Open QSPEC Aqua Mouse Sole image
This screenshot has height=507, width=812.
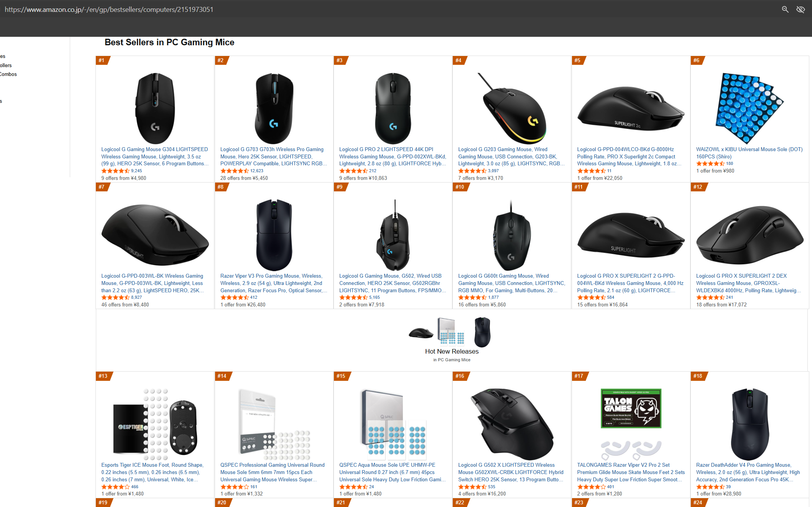(393, 424)
